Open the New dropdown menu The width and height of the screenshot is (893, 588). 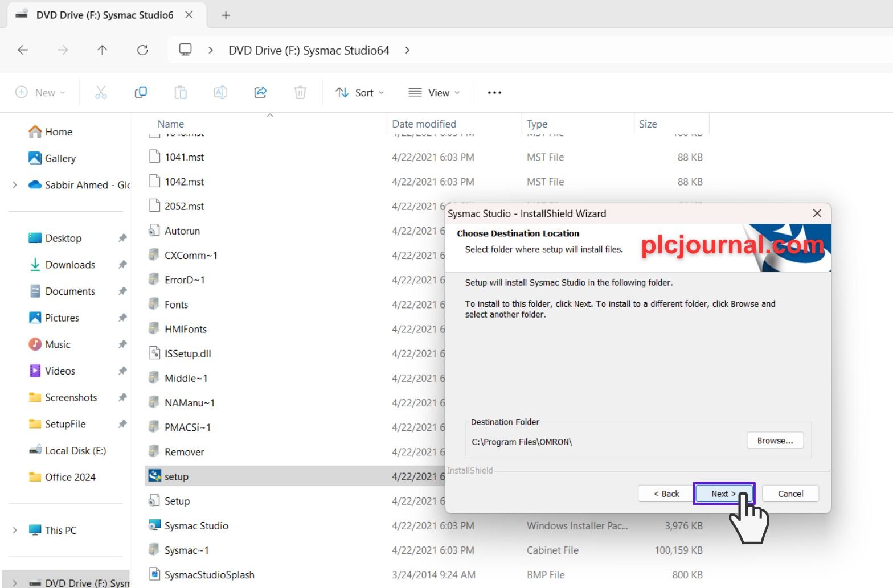[40, 92]
